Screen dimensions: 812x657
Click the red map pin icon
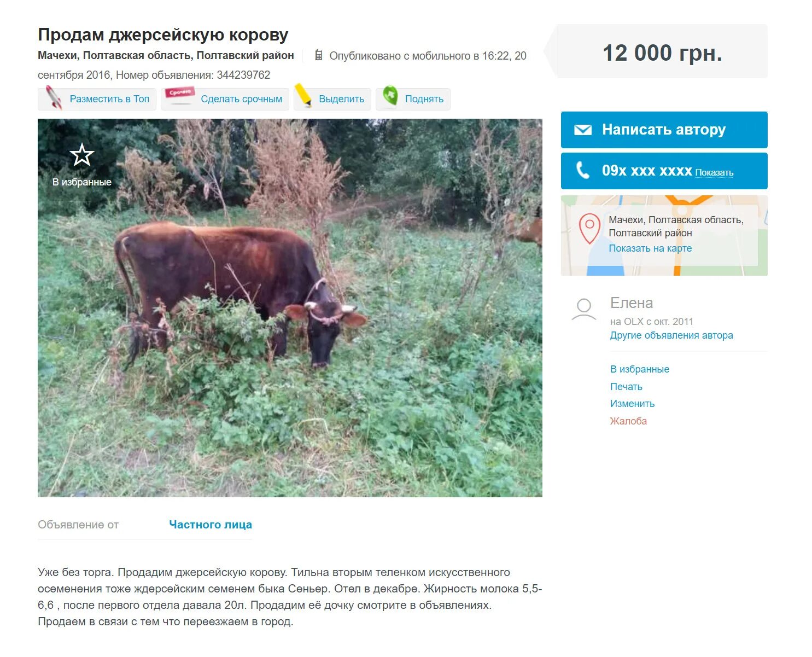coord(589,229)
